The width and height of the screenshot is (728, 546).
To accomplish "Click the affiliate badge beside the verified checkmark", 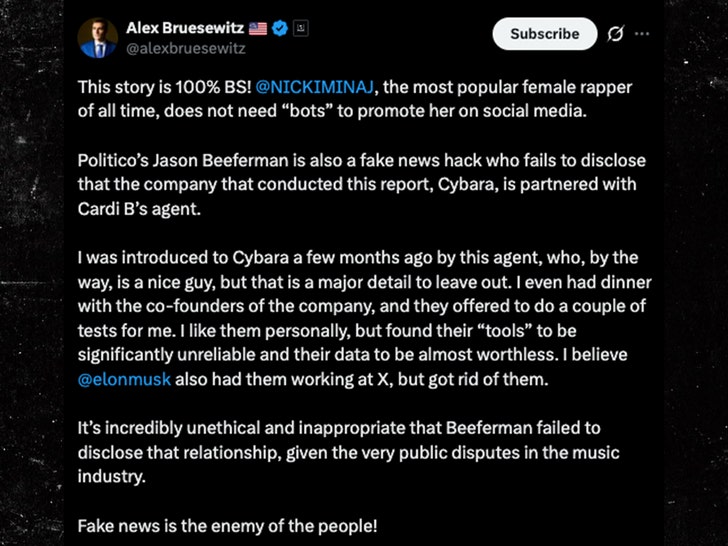I will pyautogui.click(x=301, y=27).
